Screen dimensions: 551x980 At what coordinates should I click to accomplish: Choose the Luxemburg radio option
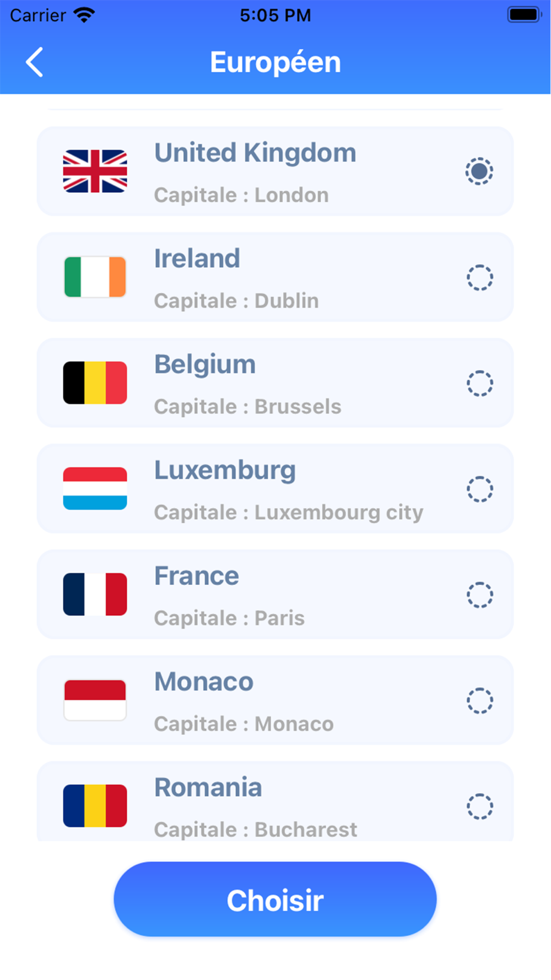(x=479, y=489)
